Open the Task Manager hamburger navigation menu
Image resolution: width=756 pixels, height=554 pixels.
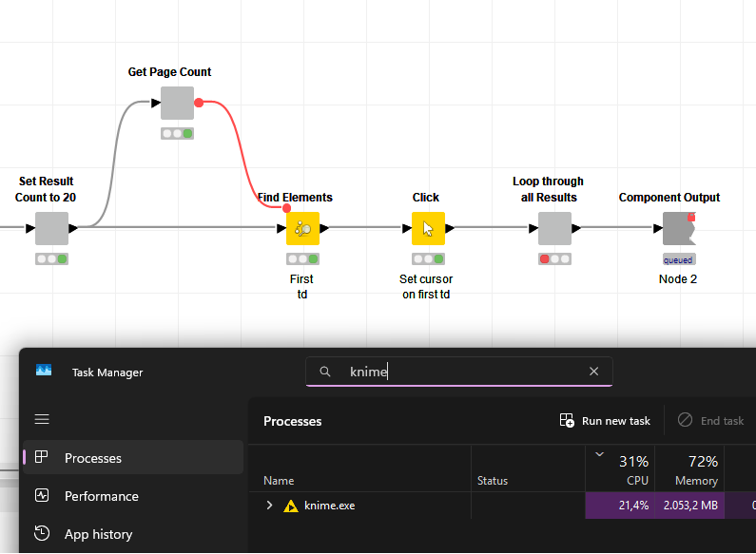[42, 419]
